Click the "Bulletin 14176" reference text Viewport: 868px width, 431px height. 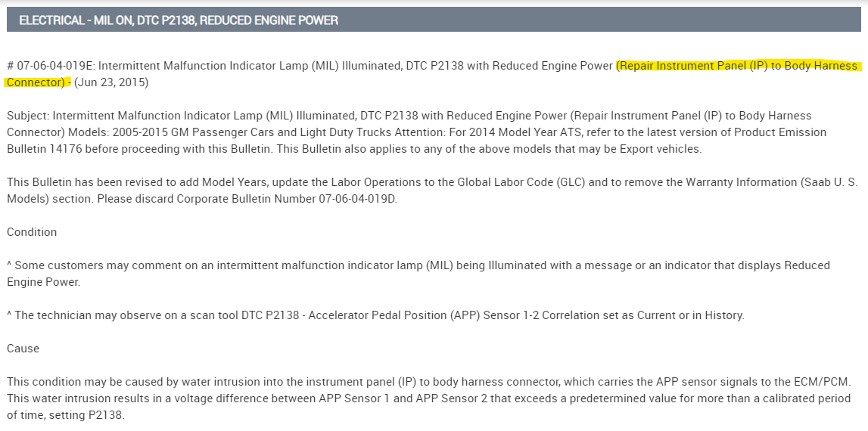click(x=44, y=149)
